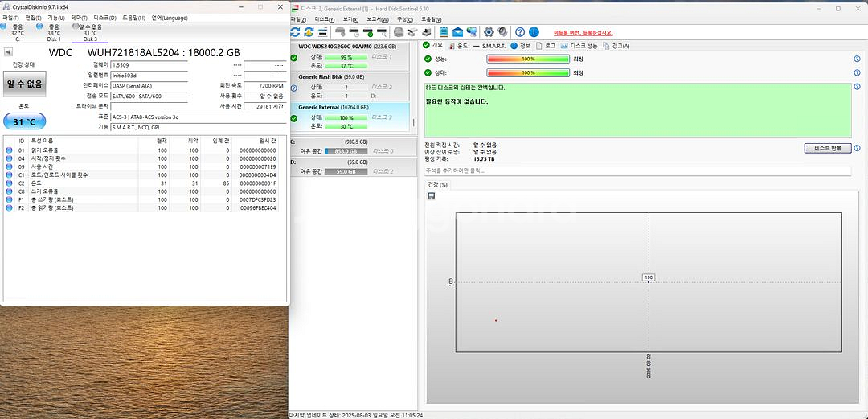Select Disk 3 in CrystalDiskInfo disk bar
This screenshot has width=868, height=419.
(x=90, y=33)
